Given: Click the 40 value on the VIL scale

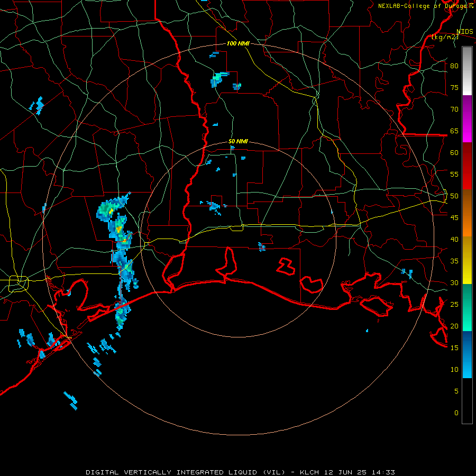Looking at the screenshot, I should click(454, 239).
